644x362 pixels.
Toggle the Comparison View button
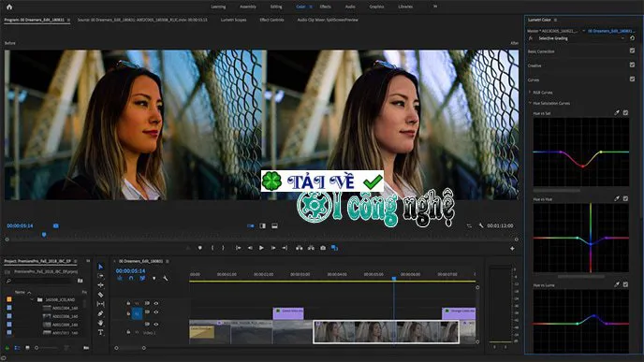point(335,248)
